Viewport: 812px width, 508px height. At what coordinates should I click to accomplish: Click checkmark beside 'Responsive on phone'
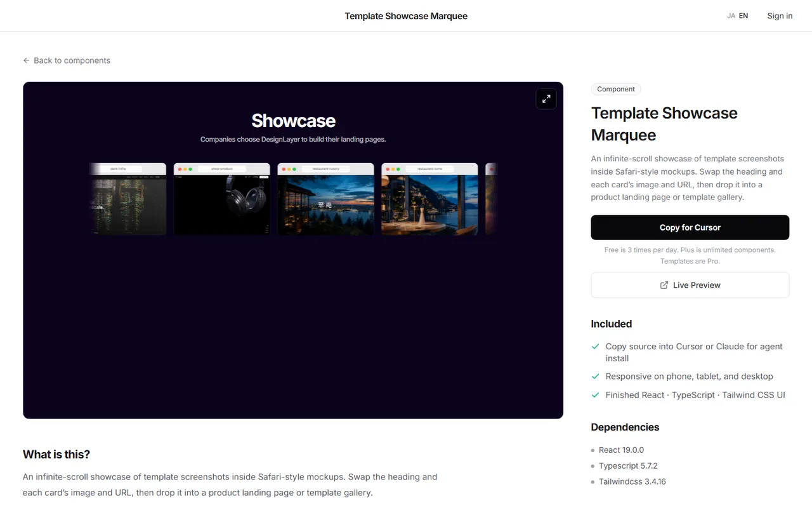(595, 376)
